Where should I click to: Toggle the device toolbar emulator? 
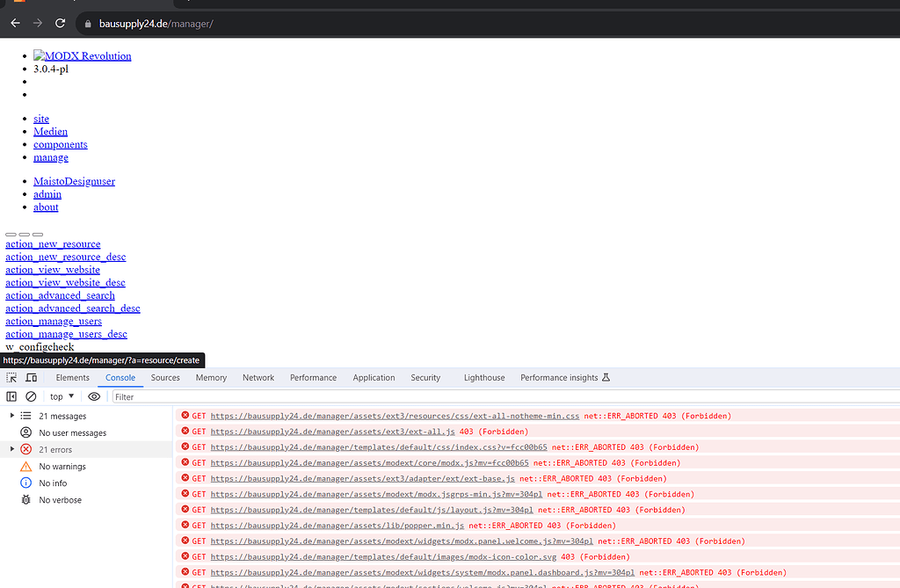[x=31, y=377]
